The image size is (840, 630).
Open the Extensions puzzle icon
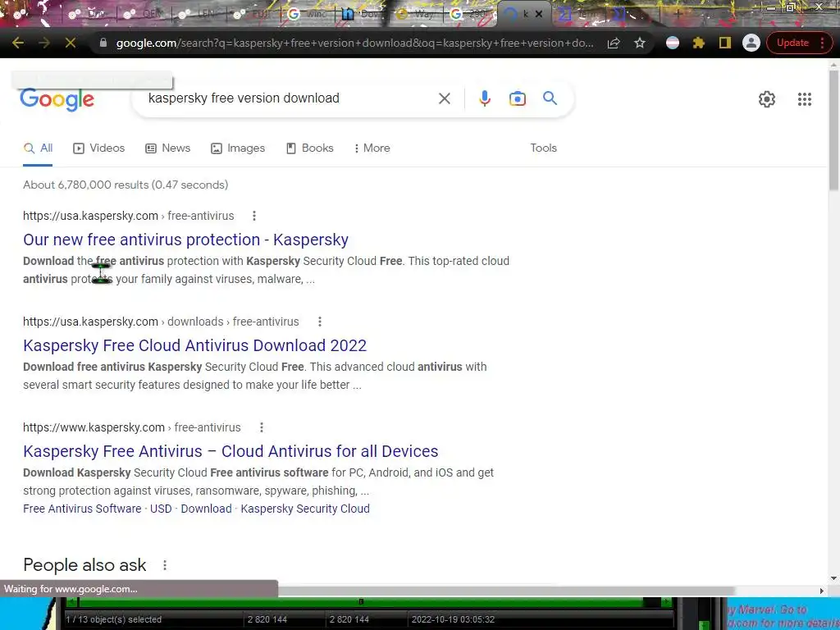(x=699, y=43)
